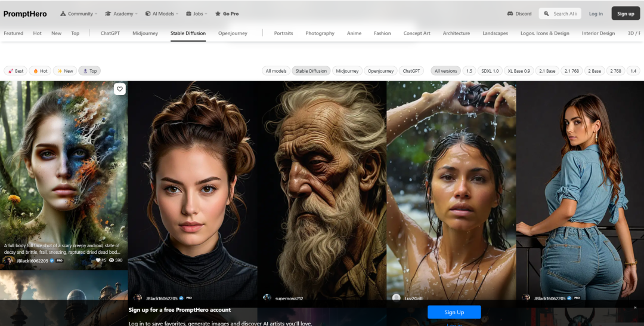Open the ChatGPT tab in category bar
The image size is (644, 326).
point(110,33)
